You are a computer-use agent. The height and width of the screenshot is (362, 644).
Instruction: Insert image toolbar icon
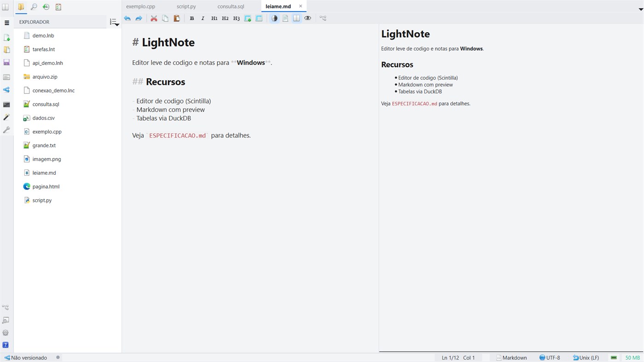click(248, 18)
